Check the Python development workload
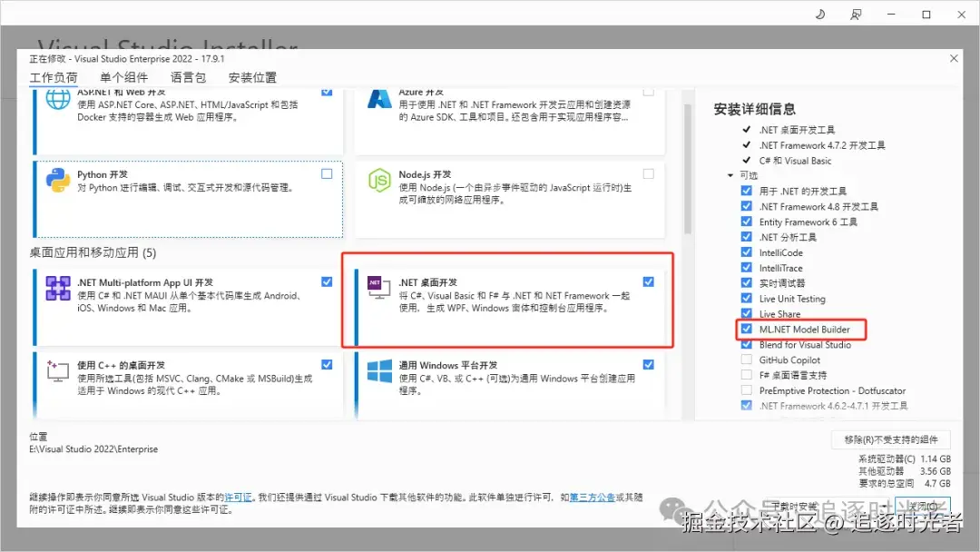 point(327,173)
